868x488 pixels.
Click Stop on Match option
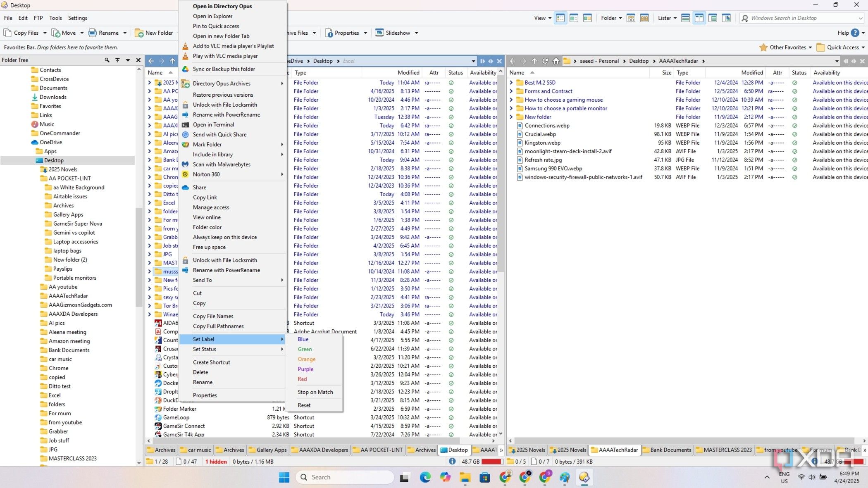(x=315, y=392)
